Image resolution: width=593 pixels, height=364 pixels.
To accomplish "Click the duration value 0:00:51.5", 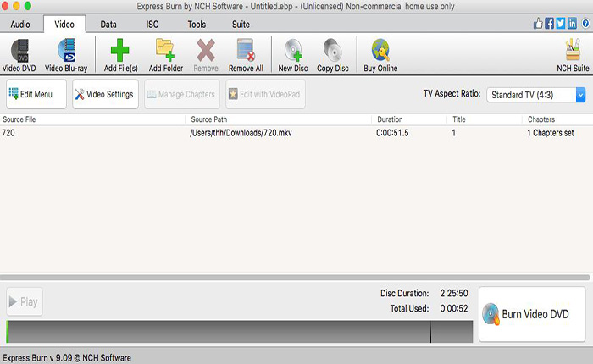I will [392, 133].
